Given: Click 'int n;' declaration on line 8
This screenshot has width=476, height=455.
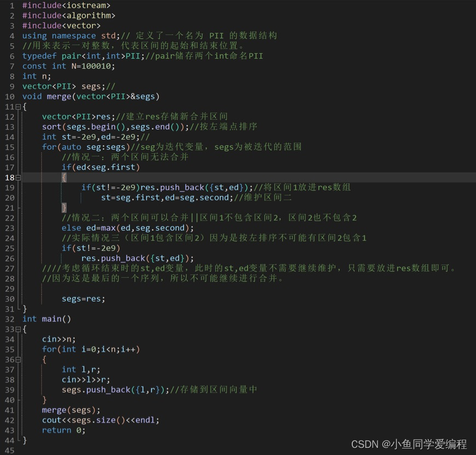Looking at the screenshot, I should click(x=37, y=76).
